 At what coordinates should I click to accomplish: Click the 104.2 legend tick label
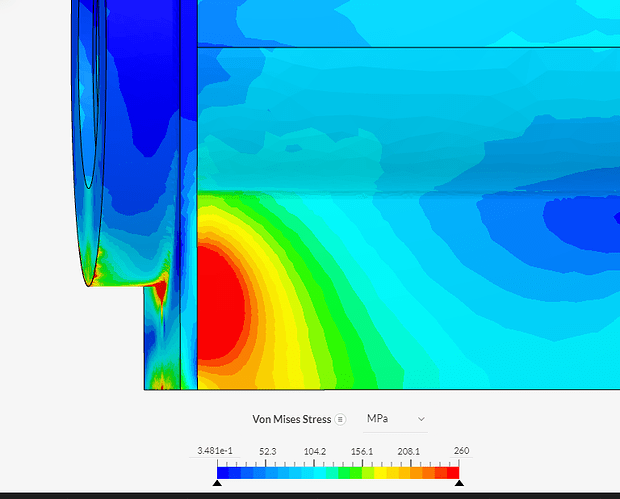[315, 451]
